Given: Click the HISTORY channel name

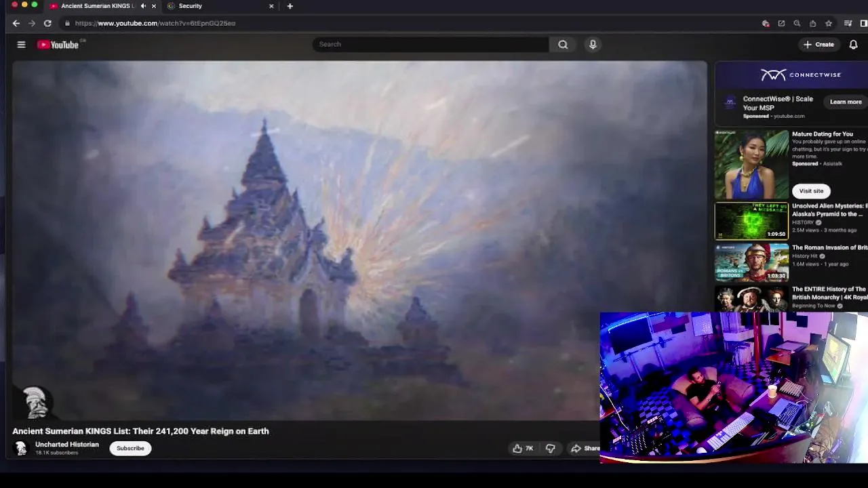Looking at the screenshot, I should [x=803, y=222].
